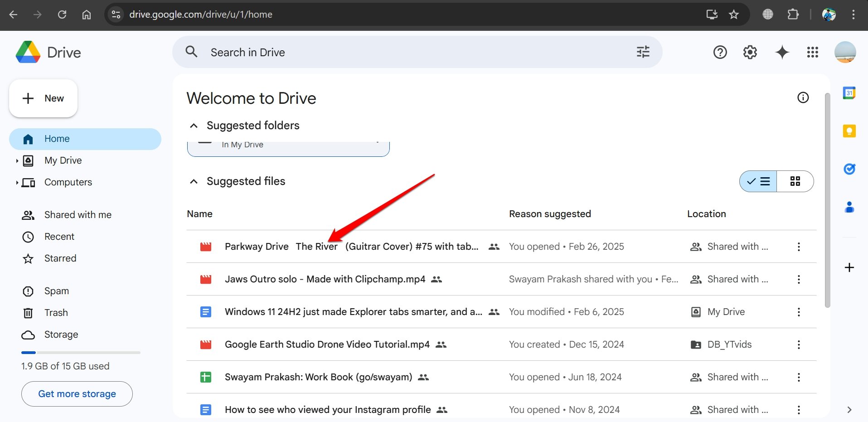This screenshot has width=868, height=422.
Task: Expand My Drive tree arrow
Action: tap(17, 160)
